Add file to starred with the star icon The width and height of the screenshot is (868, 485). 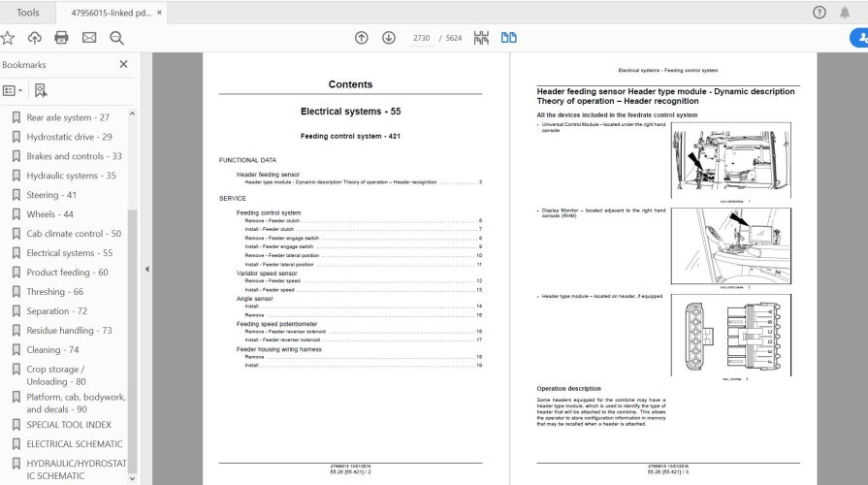(x=8, y=38)
